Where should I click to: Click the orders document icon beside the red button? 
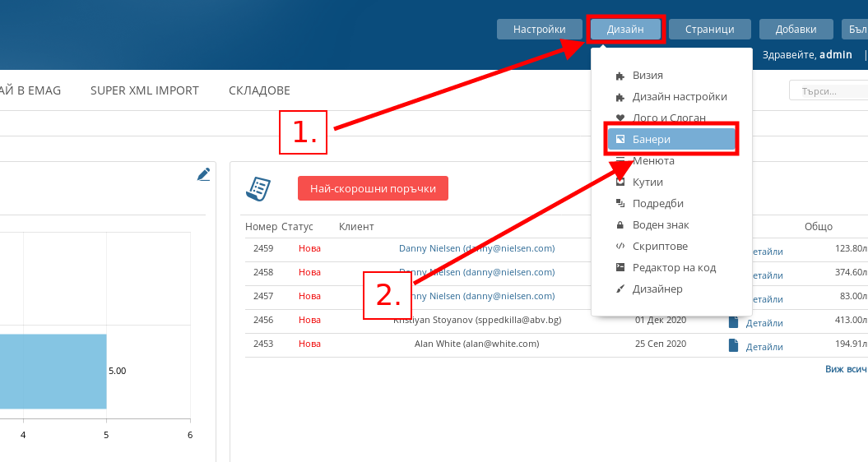coord(258,188)
